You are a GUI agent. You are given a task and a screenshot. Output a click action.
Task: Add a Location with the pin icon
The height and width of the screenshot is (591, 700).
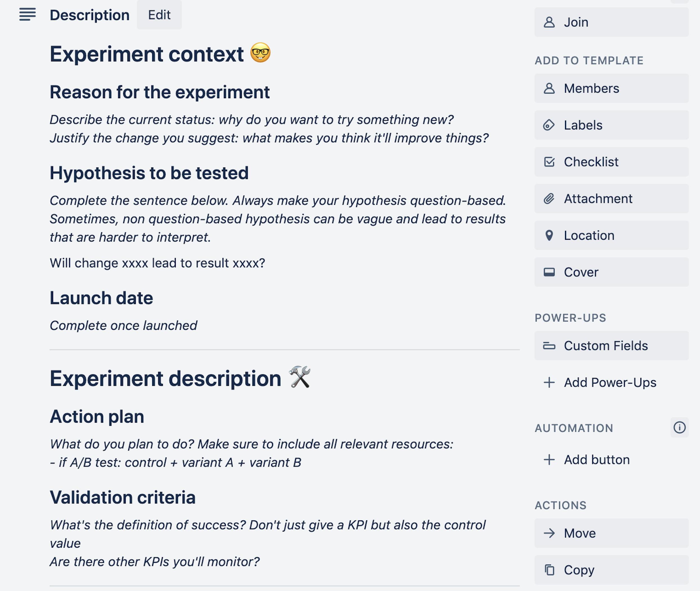point(549,235)
